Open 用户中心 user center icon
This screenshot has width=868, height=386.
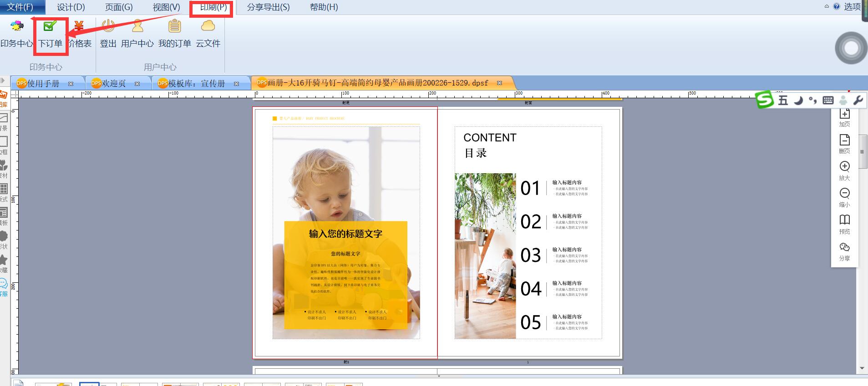[137, 34]
